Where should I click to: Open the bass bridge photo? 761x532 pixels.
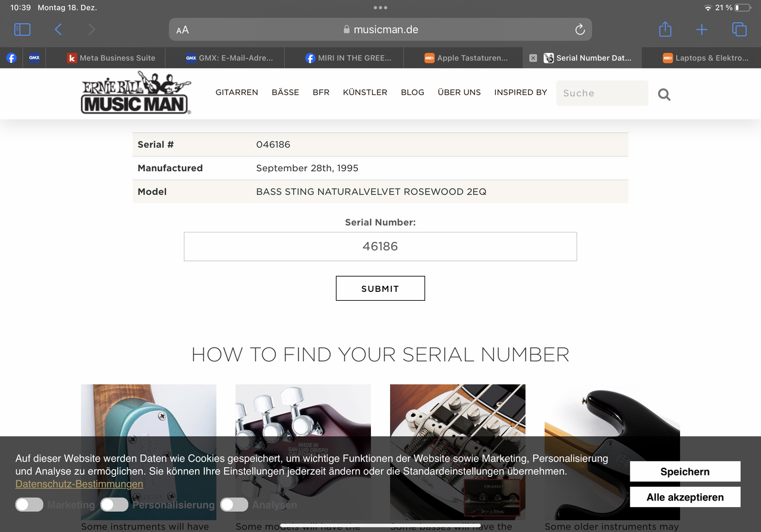coord(458,452)
